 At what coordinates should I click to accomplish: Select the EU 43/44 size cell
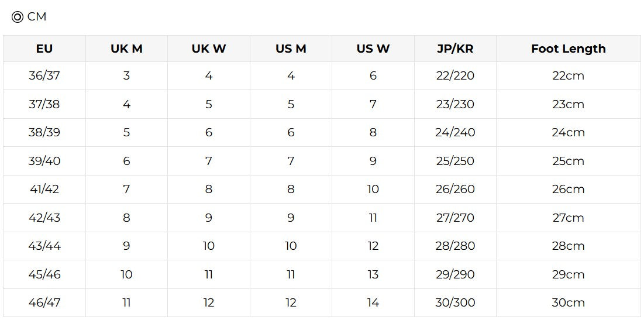[x=44, y=246]
